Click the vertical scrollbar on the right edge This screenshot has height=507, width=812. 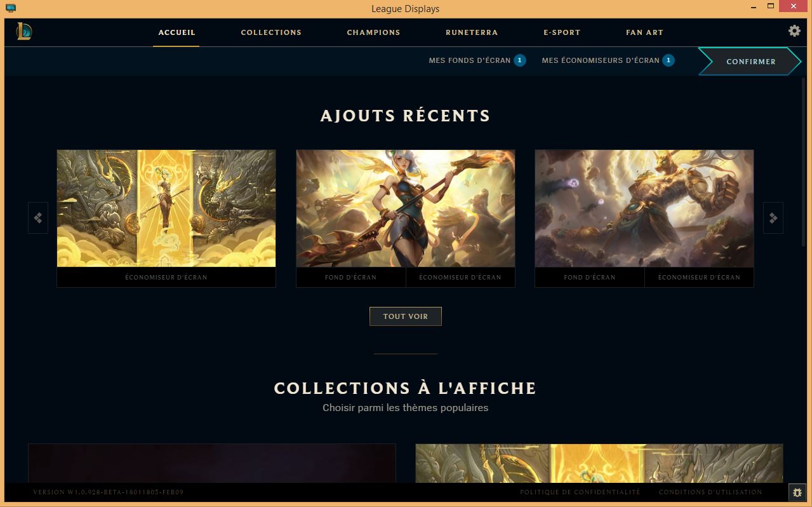pyautogui.click(x=805, y=161)
